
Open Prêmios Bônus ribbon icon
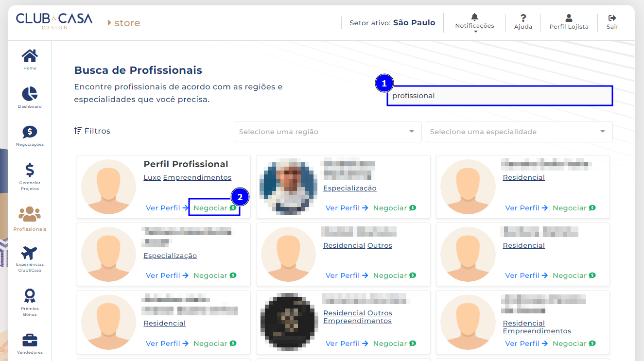coord(30,296)
